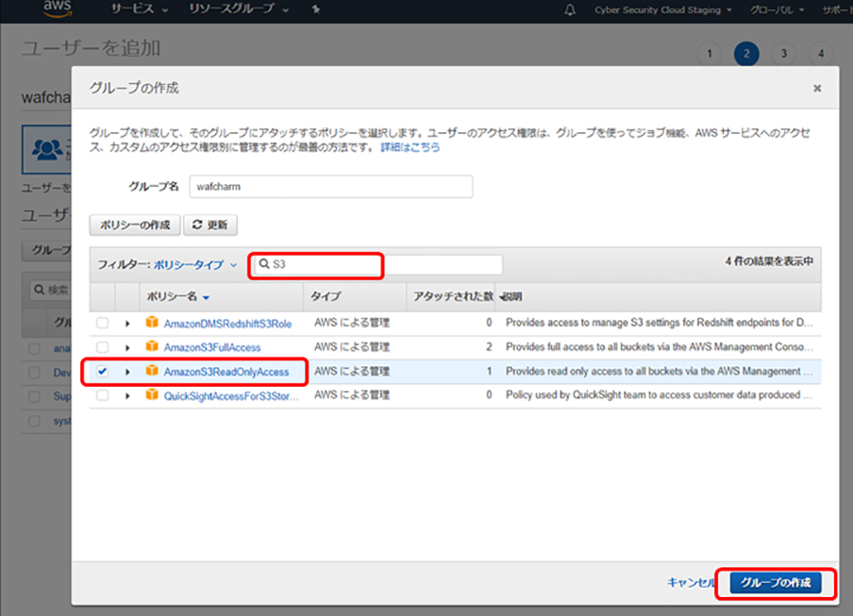Click the AmazonS3ReadOnlyAccess policy cube icon
Screen dimensions: 853x616
click(x=152, y=372)
